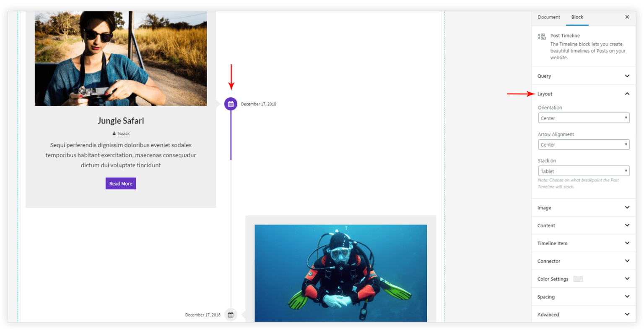Viewport: 644px width, 330px height.
Task: Click the Post Timeline block icon
Action: click(x=542, y=37)
